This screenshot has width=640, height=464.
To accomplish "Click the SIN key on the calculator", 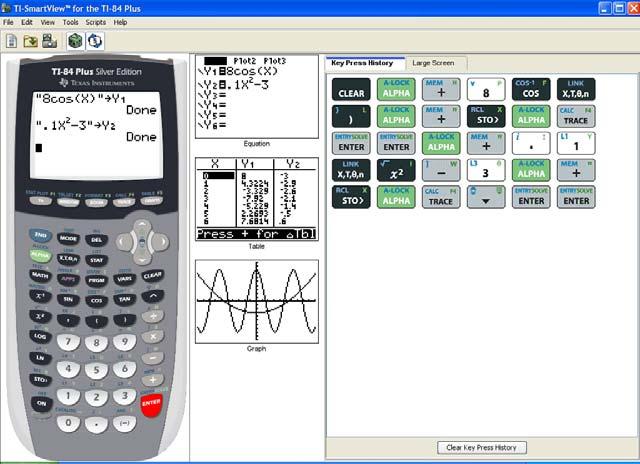I will pos(68,299).
